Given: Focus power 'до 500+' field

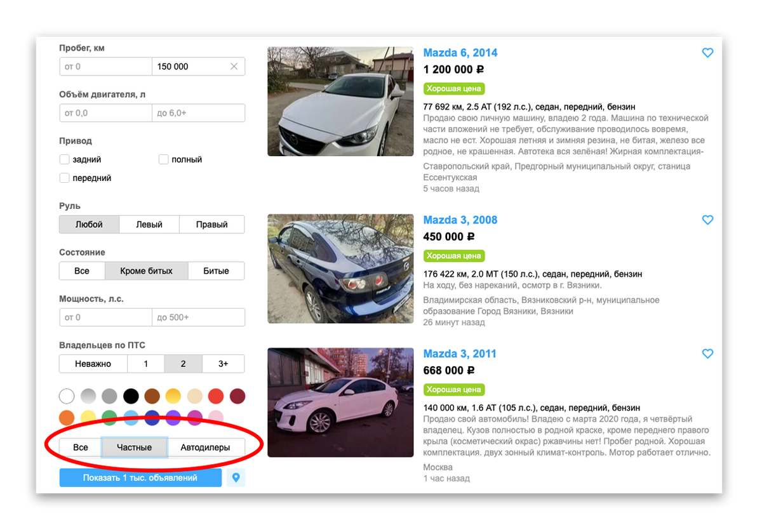Looking at the screenshot, I should [x=199, y=317].
